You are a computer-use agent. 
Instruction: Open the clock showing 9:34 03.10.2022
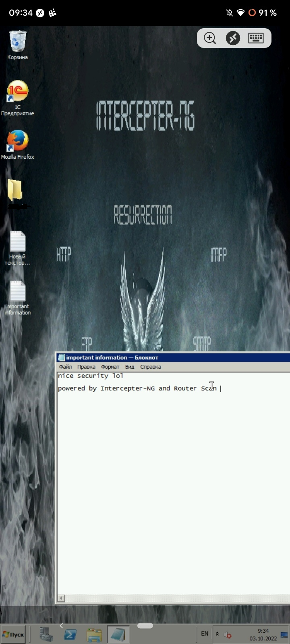pos(263,635)
